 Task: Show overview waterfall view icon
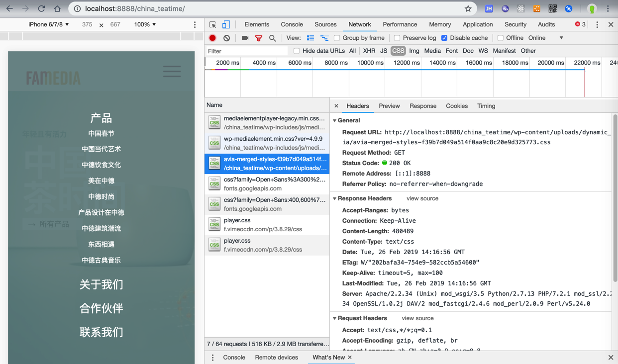coord(324,38)
